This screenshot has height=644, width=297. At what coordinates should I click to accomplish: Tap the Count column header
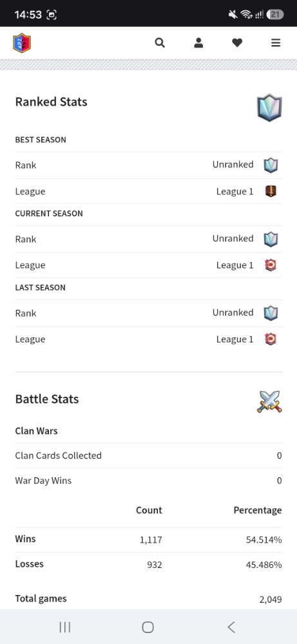[x=149, y=510]
